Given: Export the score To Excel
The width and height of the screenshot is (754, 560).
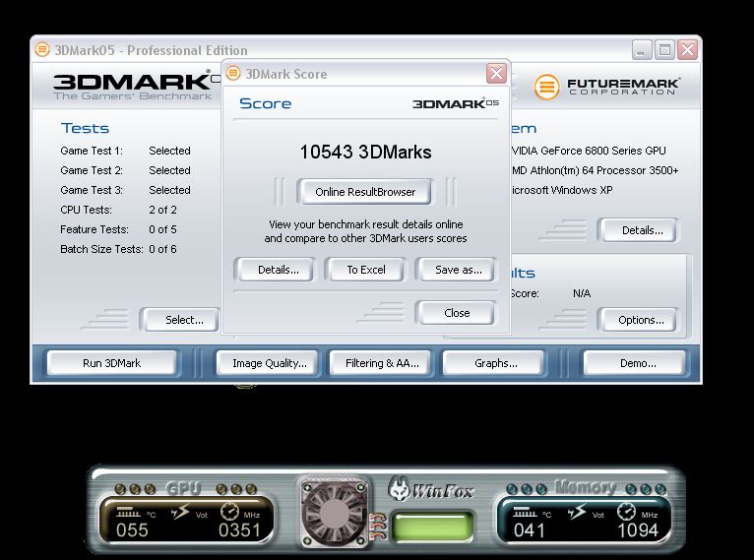Looking at the screenshot, I should (366, 270).
